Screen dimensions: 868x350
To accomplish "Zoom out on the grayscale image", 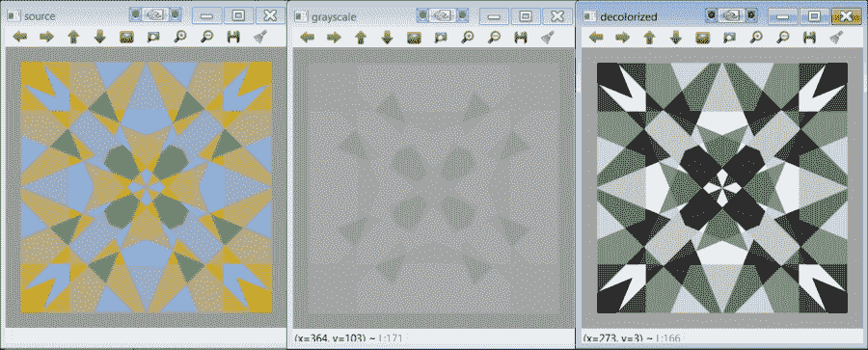I will pos(494,37).
